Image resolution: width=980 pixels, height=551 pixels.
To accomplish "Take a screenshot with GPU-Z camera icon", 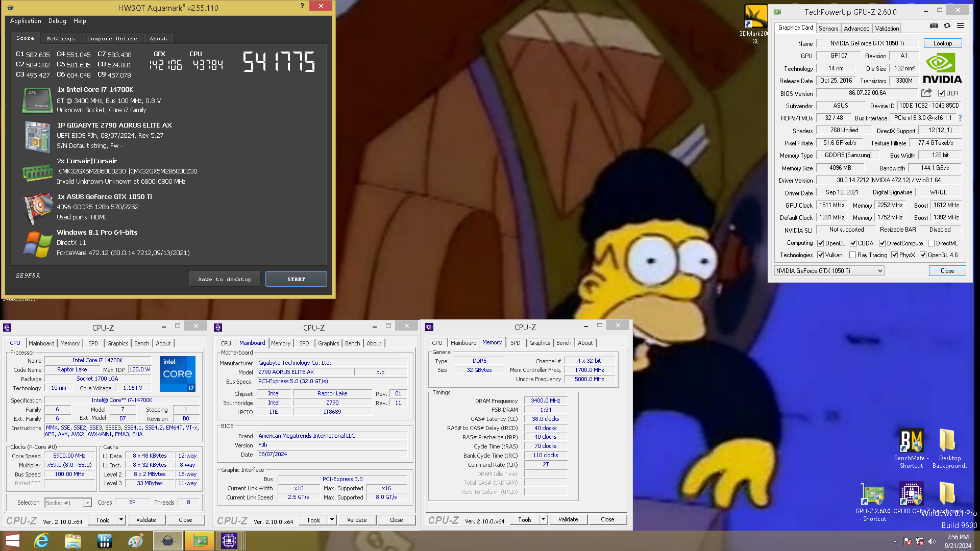I will 934,26.
